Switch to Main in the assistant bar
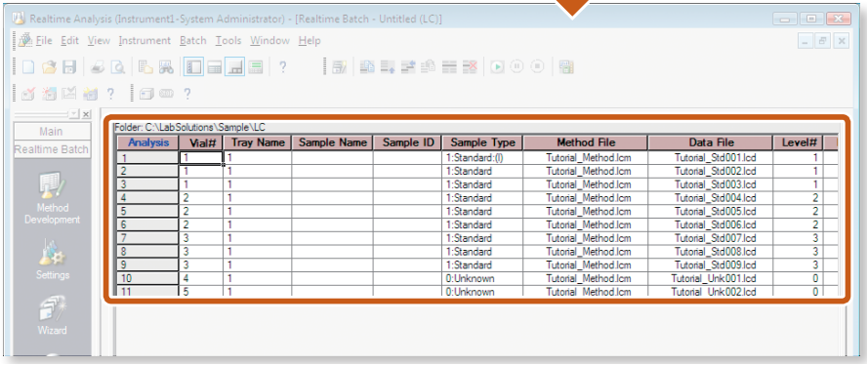The image size is (868, 365). coord(52,132)
